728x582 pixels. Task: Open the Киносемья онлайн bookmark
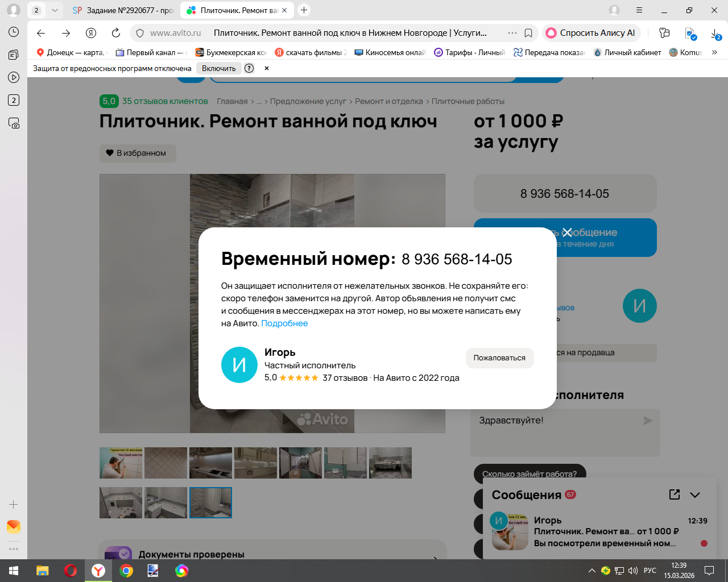tap(390, 52)
